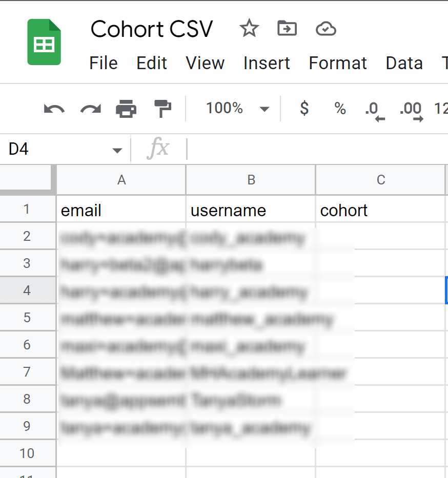Screen dimensions: 448x478
Task: Click the formula bar fx area
Action: click(x=159, y=149)
